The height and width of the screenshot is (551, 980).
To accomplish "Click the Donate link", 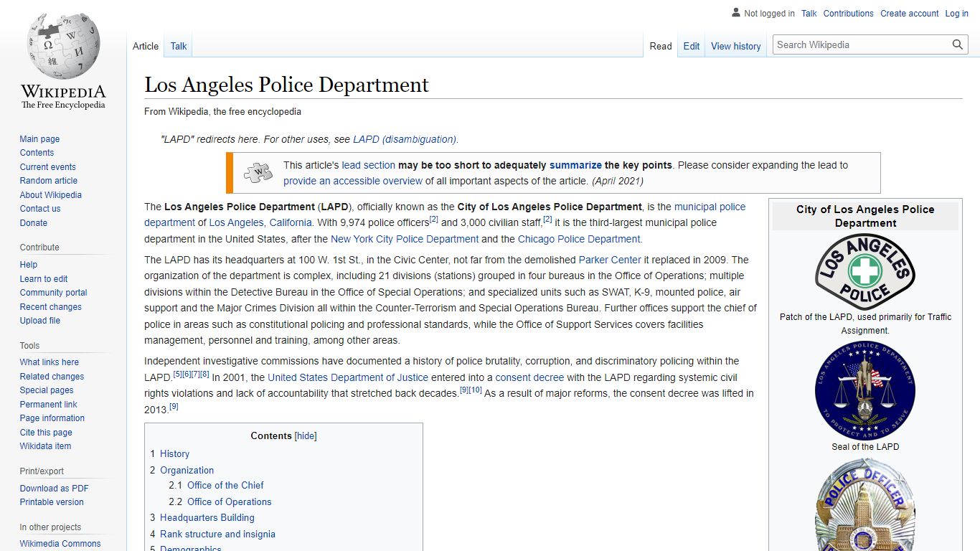I will 33,223.
